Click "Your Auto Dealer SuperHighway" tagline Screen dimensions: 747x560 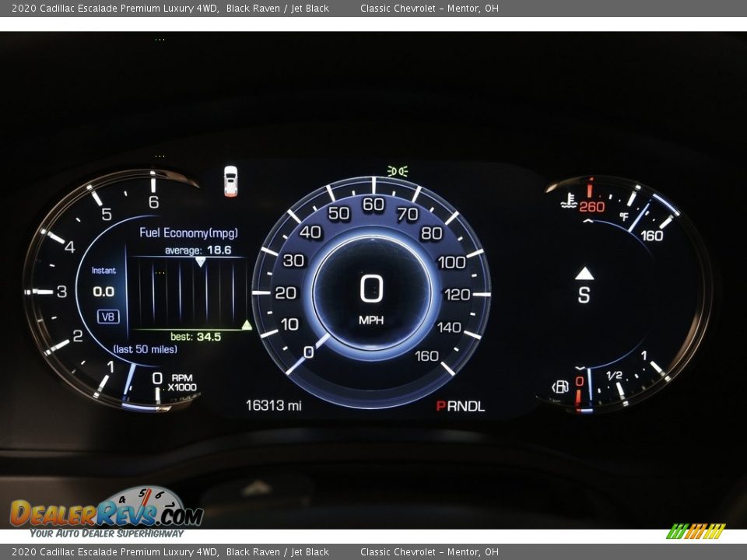[107, 534]
